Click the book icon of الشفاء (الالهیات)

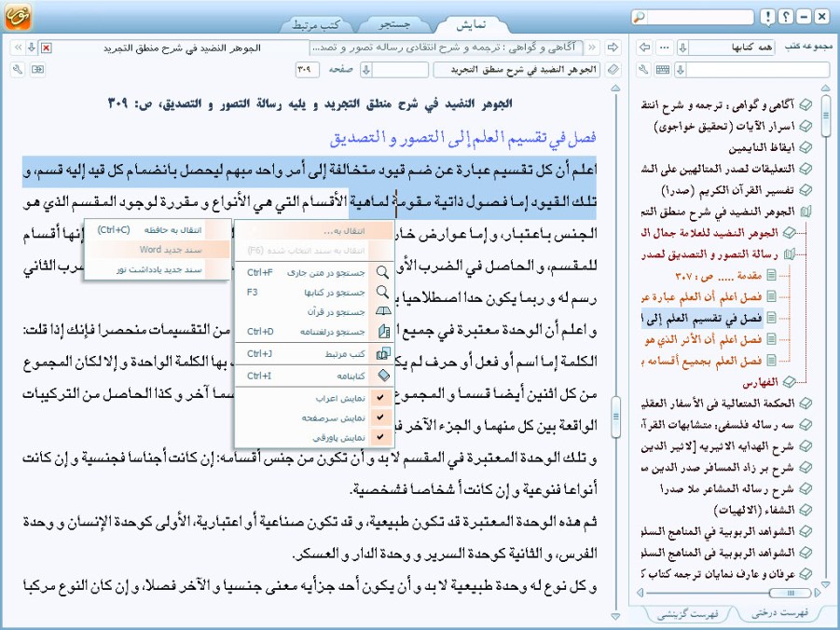pos(806,510)
